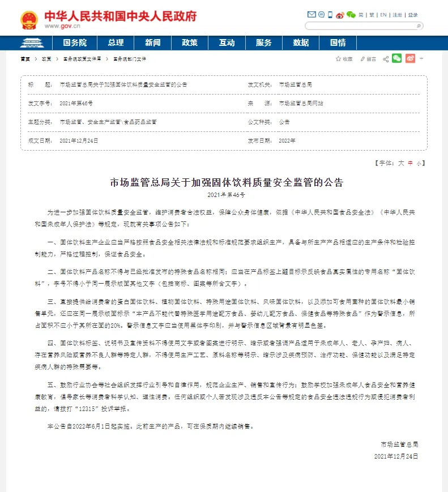Image resolution: width=448 pixels, height=492 pixels.
Task: Click the document number value 2021年第46号 in info table
Action: (76, 103)
